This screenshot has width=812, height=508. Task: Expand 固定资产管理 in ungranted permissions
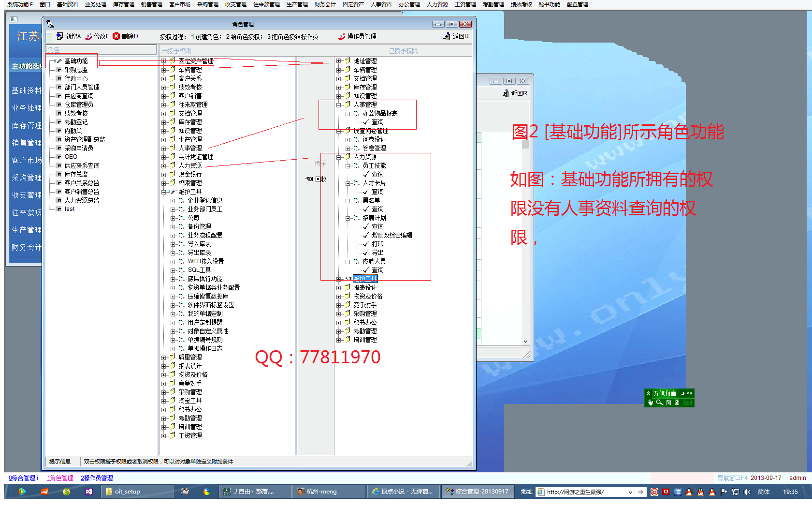(x=164, y=61)
